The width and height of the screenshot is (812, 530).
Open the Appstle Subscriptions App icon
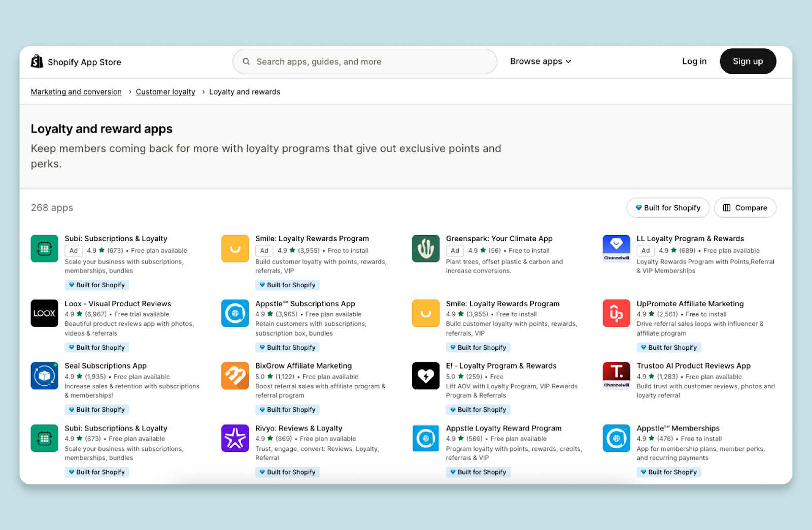235,313
